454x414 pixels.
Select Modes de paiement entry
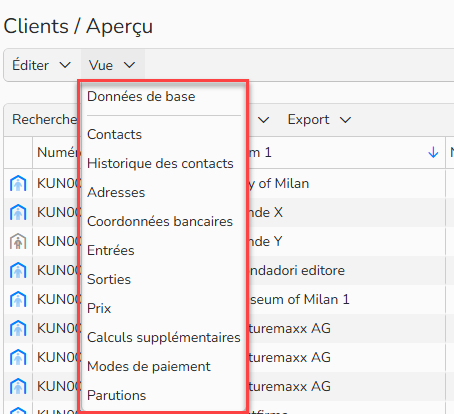pos(163,366)
